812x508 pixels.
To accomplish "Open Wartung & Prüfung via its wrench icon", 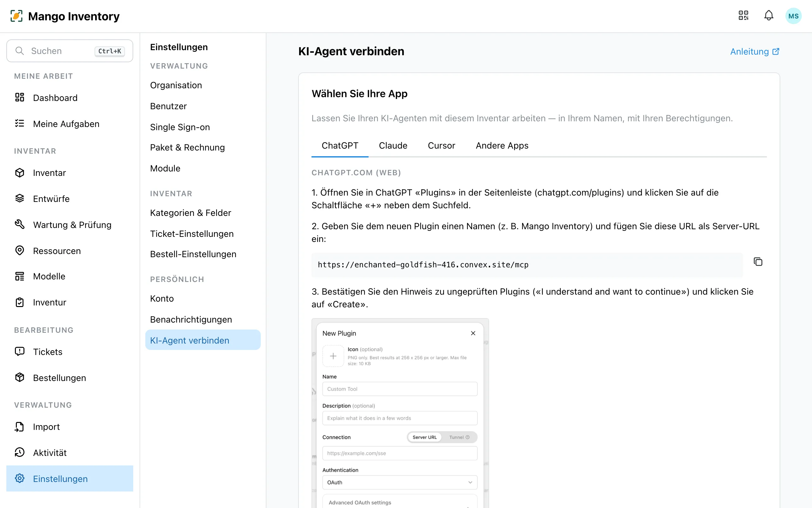I will (19, 224).
